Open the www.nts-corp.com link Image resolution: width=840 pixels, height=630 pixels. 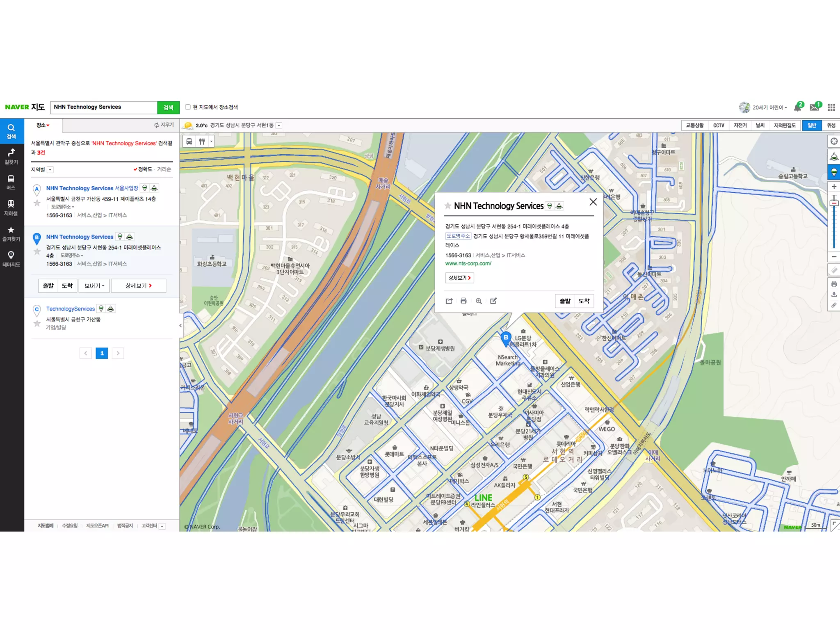[468, 264]
